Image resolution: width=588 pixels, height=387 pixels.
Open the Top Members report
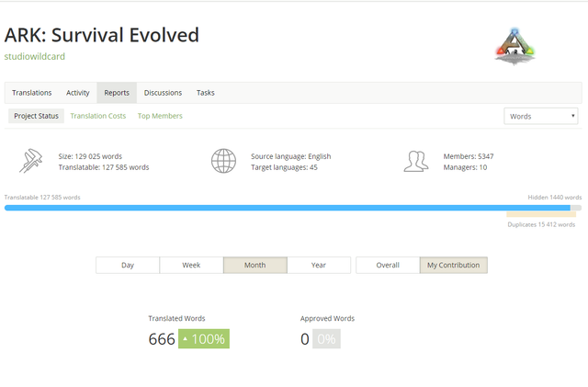(x=160, y=116)
